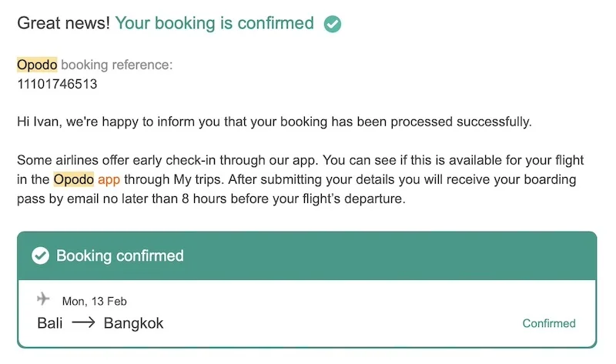Click the green 'Confirmed' status label
Screen dimensions: 616x364
coord(548,323)
